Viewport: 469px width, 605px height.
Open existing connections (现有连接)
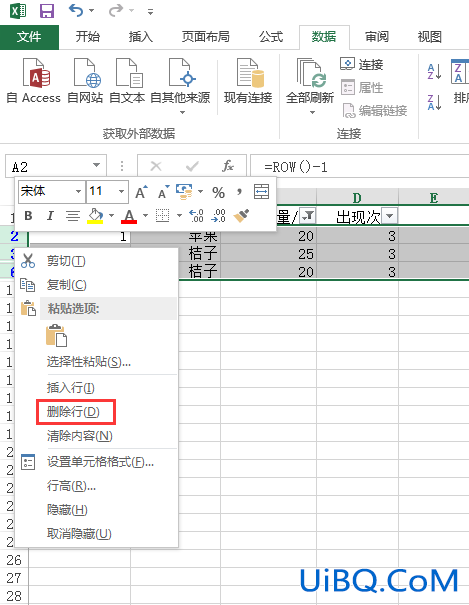[x=248, y=81]
